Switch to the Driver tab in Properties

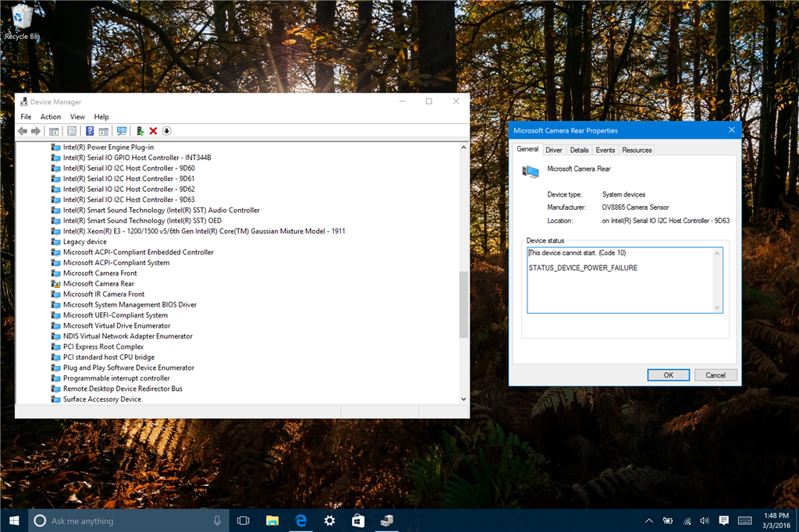(x=554, y=150)
